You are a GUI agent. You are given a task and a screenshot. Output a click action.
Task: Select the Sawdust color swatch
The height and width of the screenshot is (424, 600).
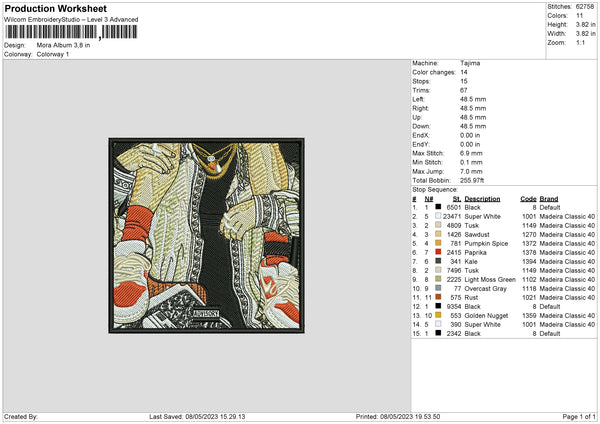click(x=438, y=234)
